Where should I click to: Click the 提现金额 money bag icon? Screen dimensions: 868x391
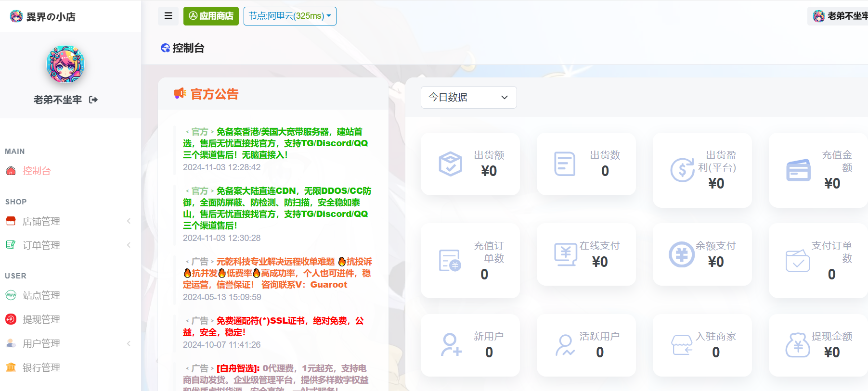[798, 345]
